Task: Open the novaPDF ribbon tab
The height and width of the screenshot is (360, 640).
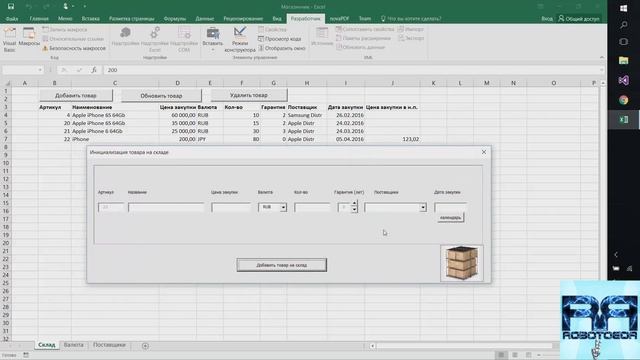Action: pos(339,19)
